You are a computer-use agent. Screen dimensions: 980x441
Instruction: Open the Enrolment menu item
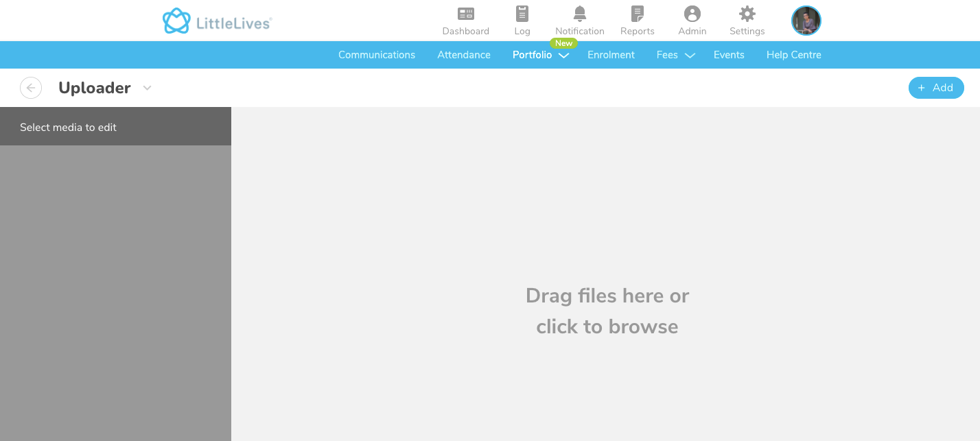point(611,55)
